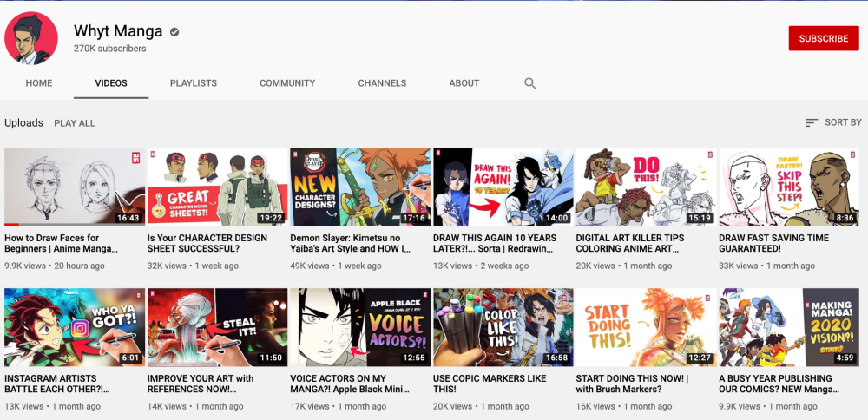
Task: Click the 8:36 duration badge
Action: pyautogui.click(x=845, y=218)
